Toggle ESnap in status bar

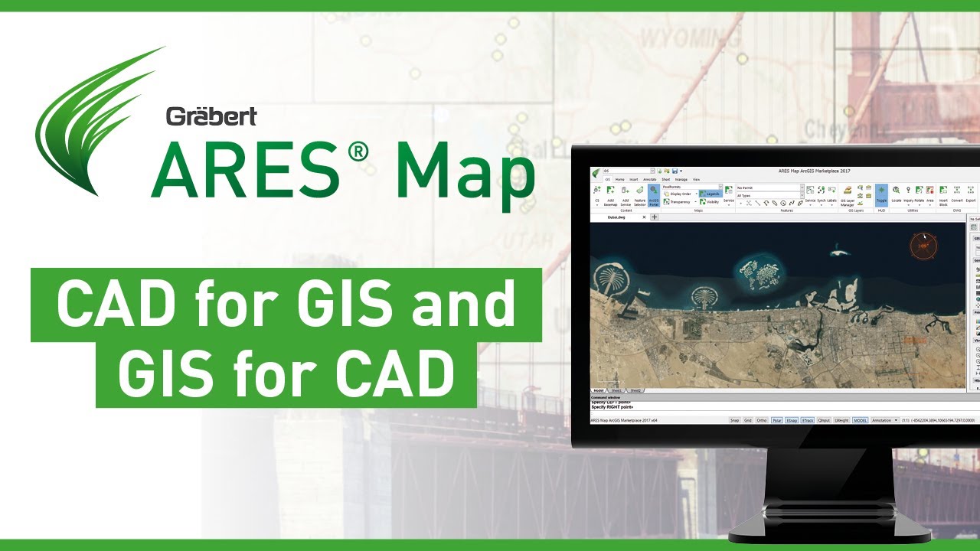[792, 420]
